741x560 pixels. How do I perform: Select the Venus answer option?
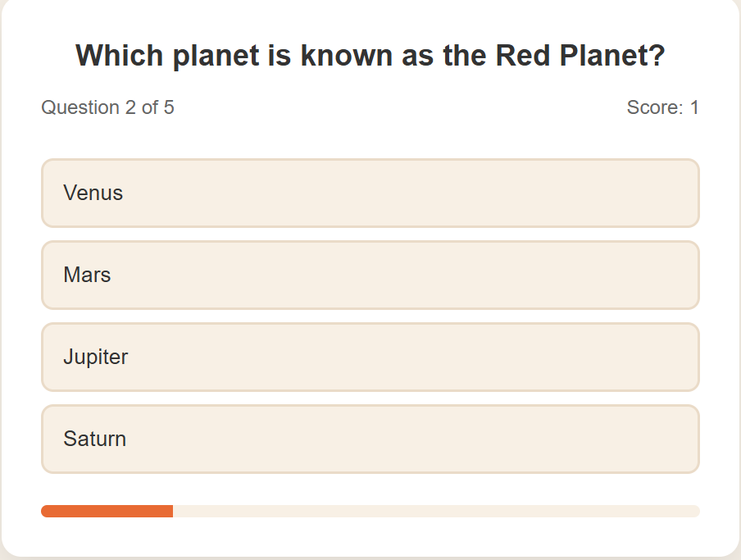(x=370, y=193)
